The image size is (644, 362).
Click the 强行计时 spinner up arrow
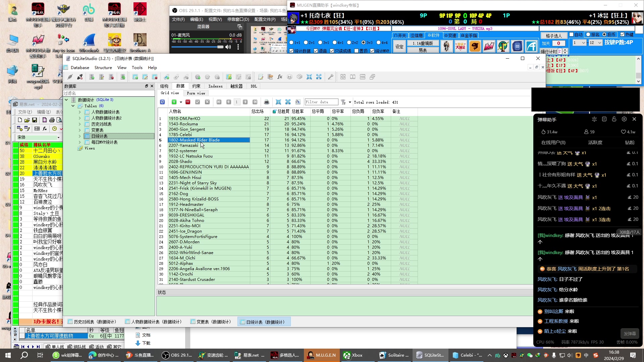coord(566,50)
